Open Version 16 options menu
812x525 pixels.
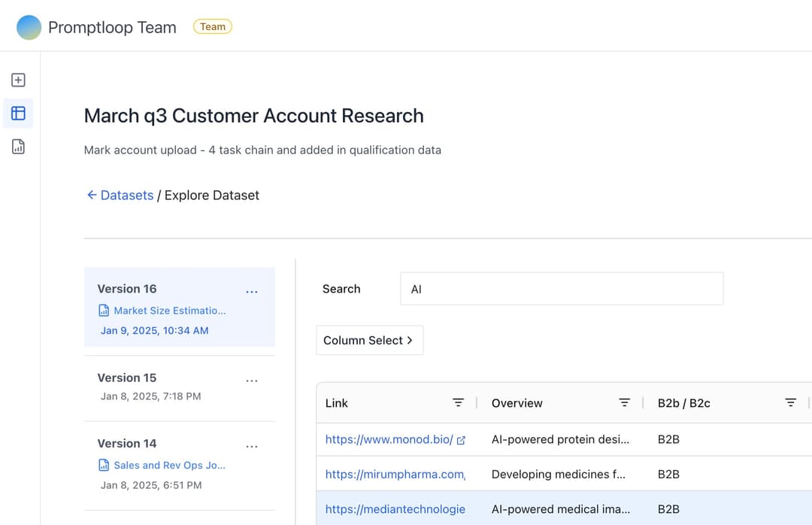click(252, 292)
